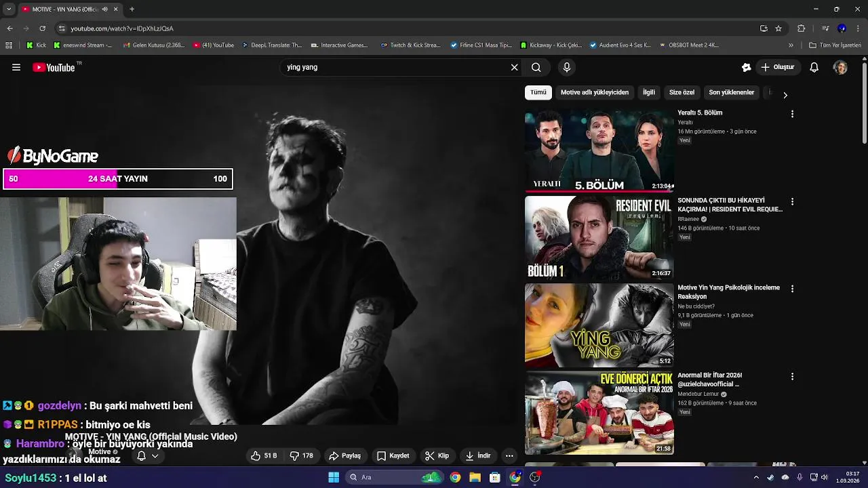868x488 pixels.
Task: Create a clip with Klip button
Action: [437, 455]
